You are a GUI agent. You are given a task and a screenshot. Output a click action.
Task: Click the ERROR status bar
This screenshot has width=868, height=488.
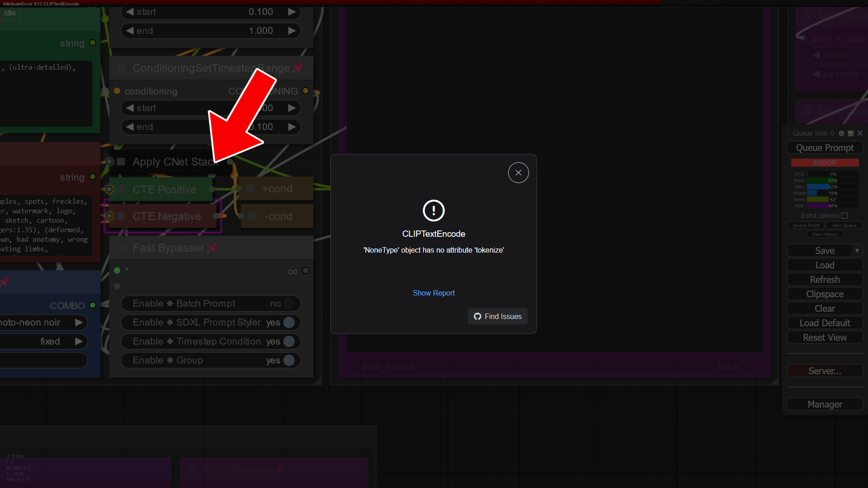(825, 163)
